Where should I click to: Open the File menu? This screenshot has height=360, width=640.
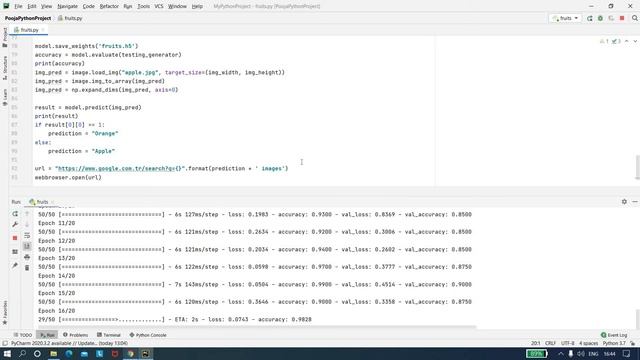(x=18, y=7)
